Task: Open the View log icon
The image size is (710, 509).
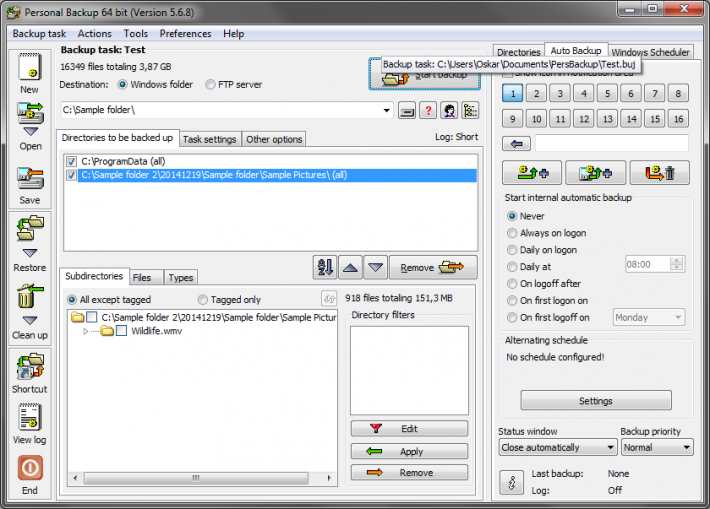Action: tap(30, 417)
